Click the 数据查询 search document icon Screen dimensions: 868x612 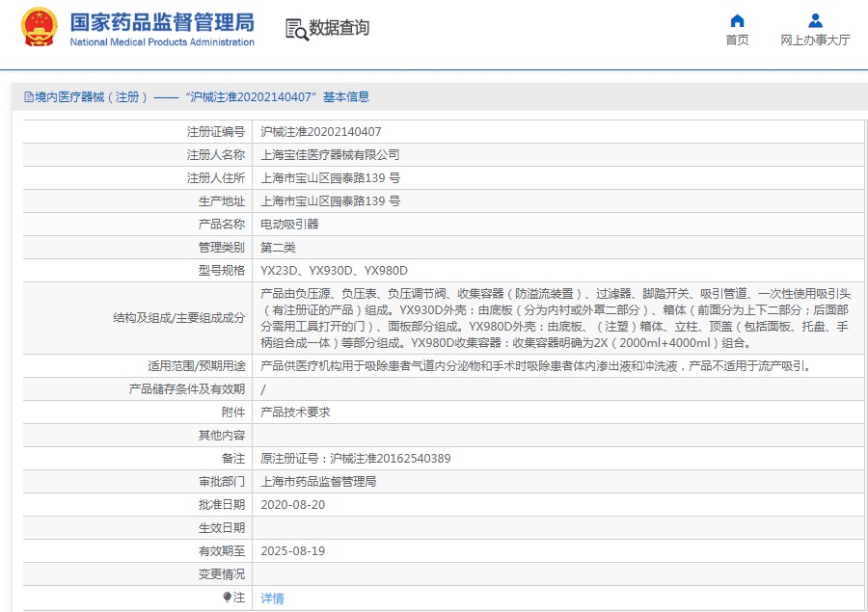[297, 29]
